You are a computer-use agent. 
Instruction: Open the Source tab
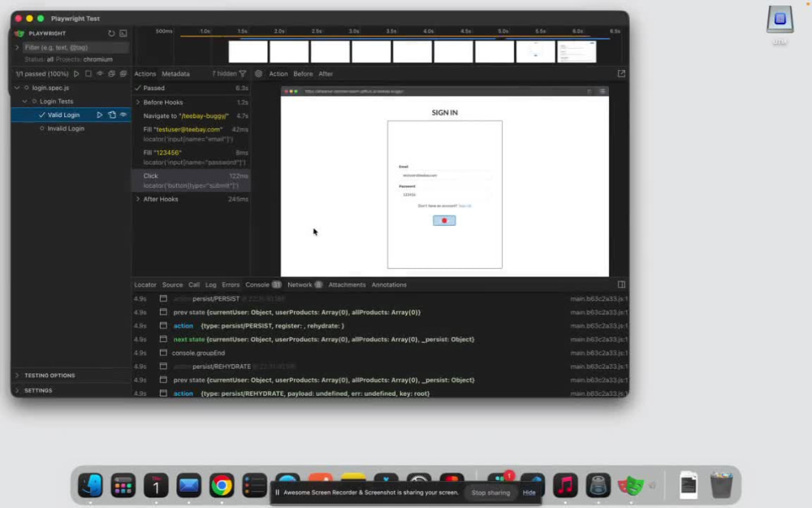[172, 284]
